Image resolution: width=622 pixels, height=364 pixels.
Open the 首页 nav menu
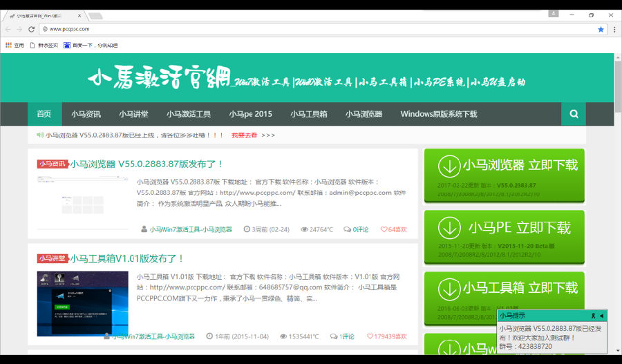point(44,114)
